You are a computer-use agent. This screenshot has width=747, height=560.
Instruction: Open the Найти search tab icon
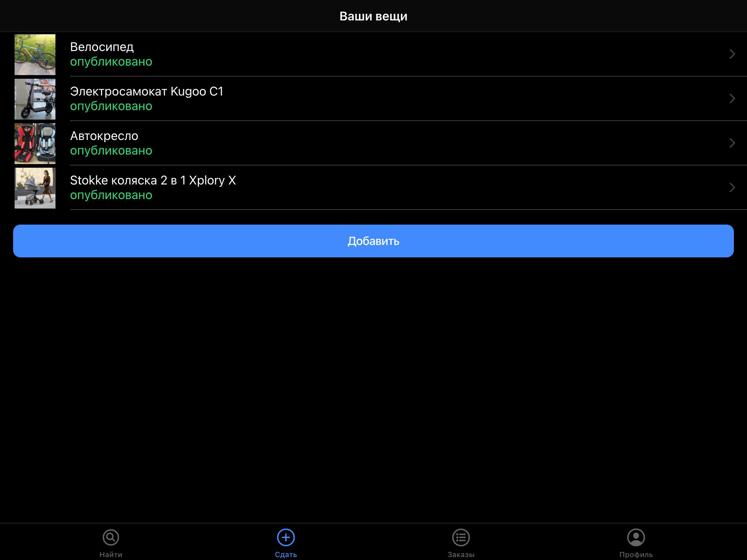coord(111,537)
